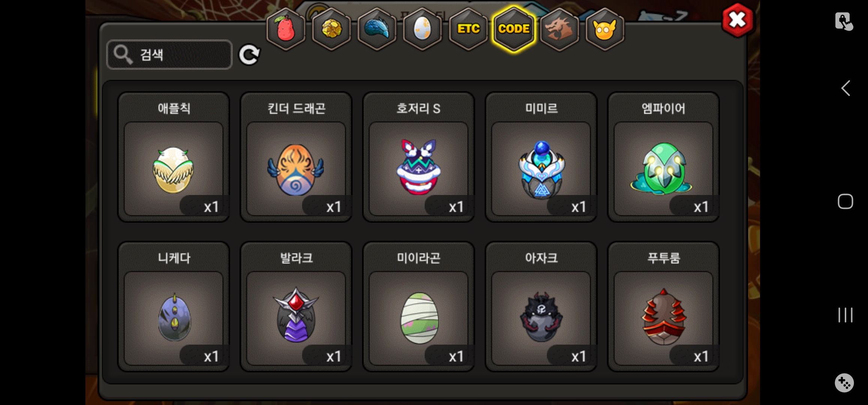Switch to the blue dragon scale tab
This screenshot has height=405, width=868.
click(377, 29)
